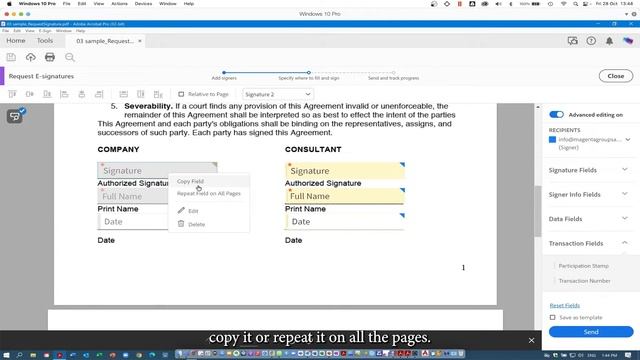640x360 pixels.
Task: Click the match height icon
Action: [x=140, y=94]
